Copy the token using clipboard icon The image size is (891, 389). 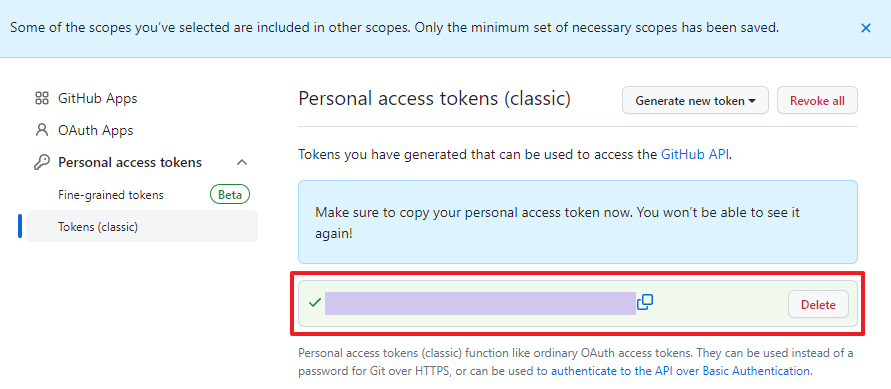coord(645,302)
